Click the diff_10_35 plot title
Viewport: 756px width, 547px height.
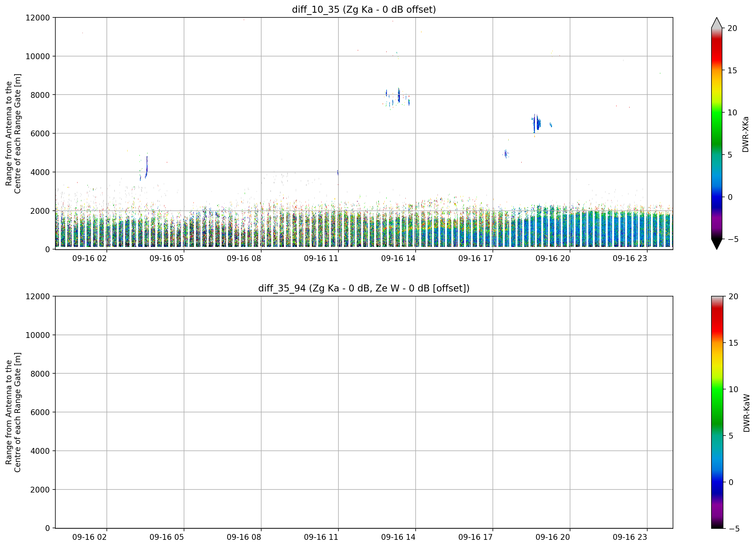(364, 9)
